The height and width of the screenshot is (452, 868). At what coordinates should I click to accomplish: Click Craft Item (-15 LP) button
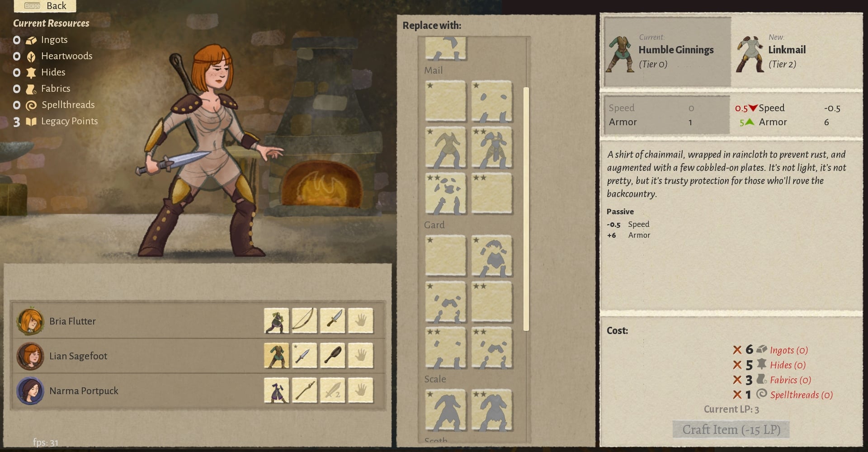731,429
